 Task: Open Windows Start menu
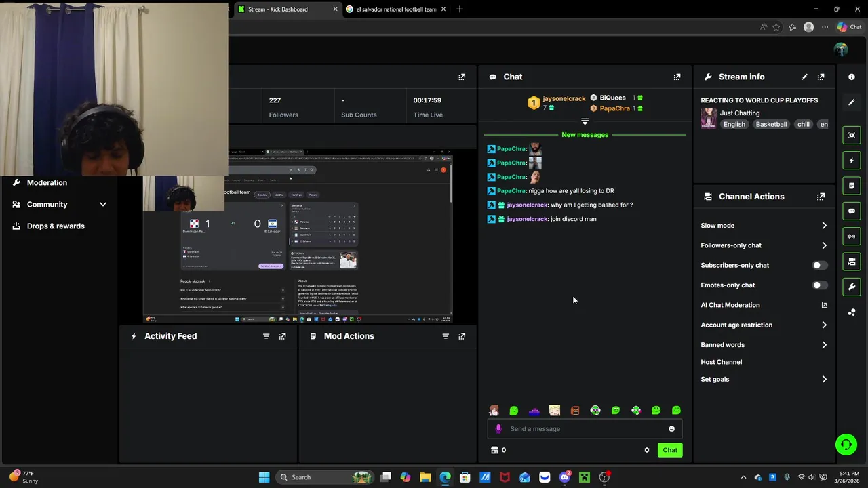pos(264,477)
